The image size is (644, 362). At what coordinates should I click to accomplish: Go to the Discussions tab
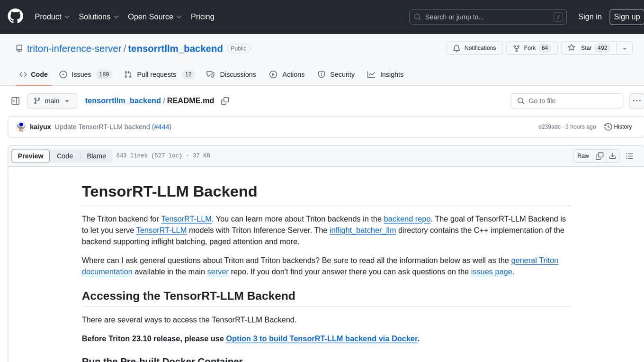pos(232,74)
